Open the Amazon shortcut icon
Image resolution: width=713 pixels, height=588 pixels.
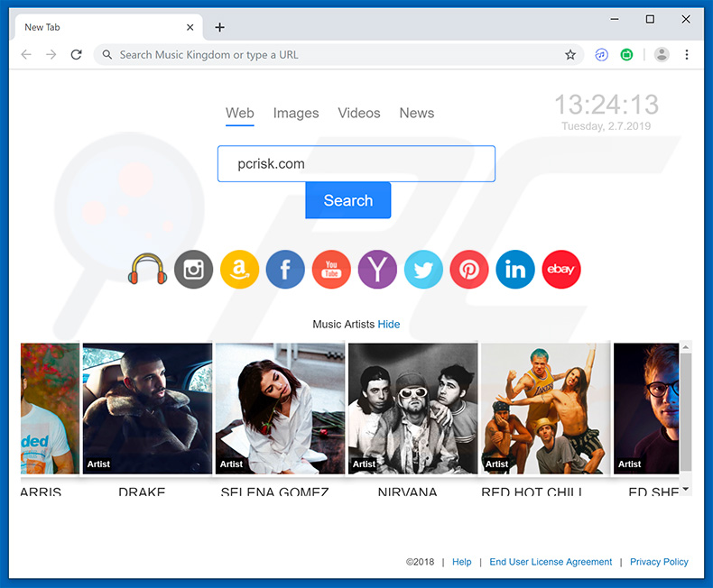[x=239, y=269]
